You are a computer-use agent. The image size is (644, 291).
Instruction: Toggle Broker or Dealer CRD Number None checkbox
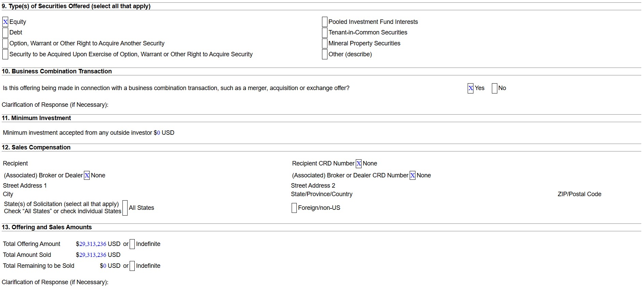pyautogui.click(x=412, y=176)
